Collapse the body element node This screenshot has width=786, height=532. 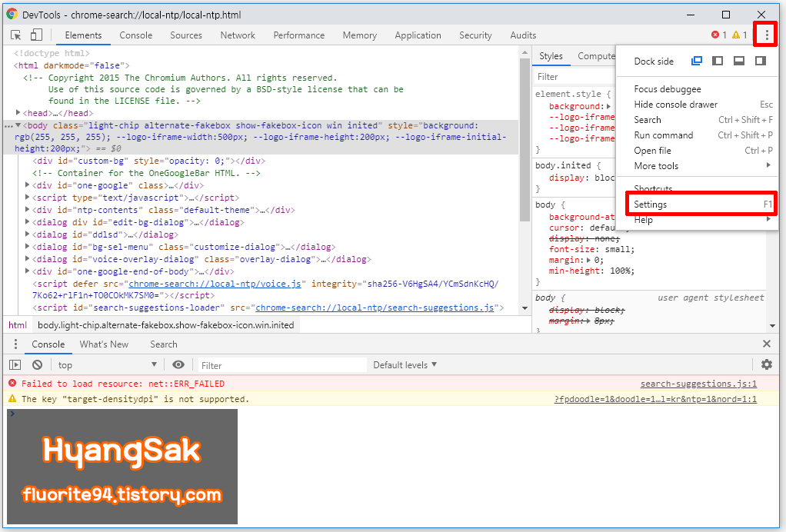pyautogui.click(x=18, y=125)
